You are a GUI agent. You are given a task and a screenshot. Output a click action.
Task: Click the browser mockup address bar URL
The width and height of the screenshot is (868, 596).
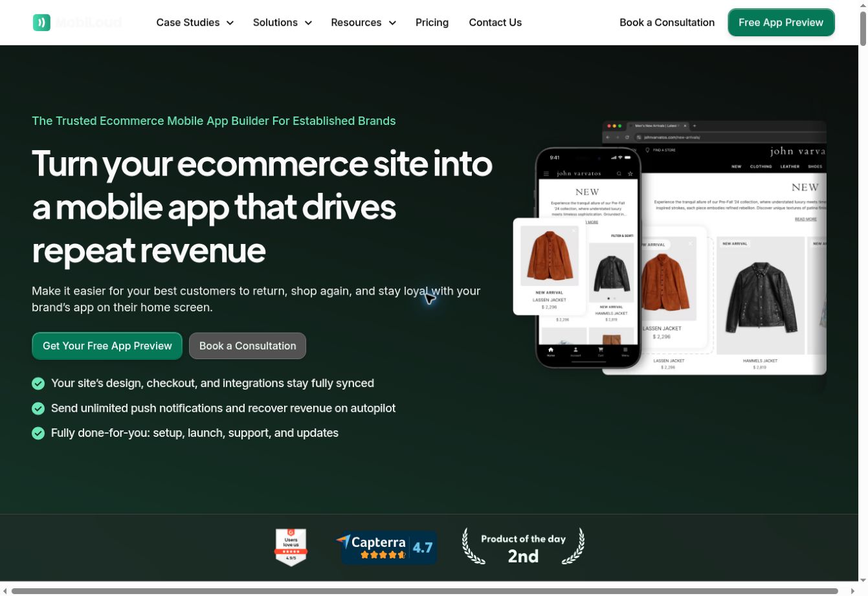pyautogui.click(x=672, y=137)
